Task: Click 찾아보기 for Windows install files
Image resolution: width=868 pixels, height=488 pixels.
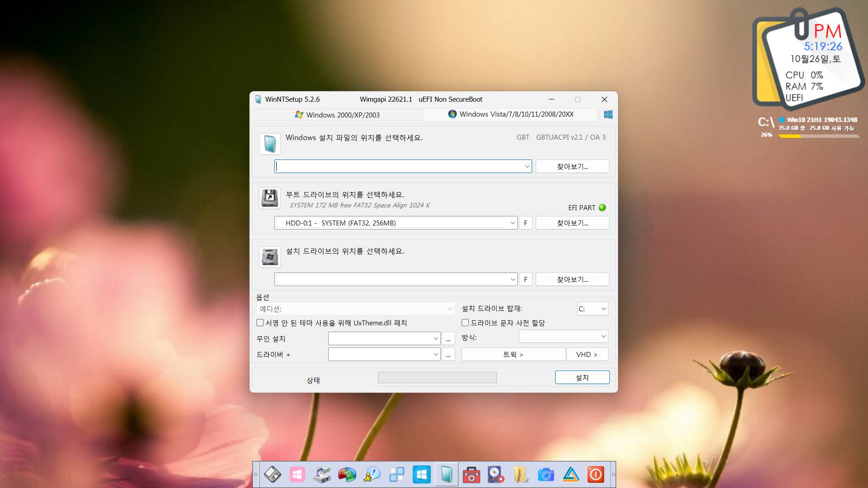Action: [x=572, y=166]
